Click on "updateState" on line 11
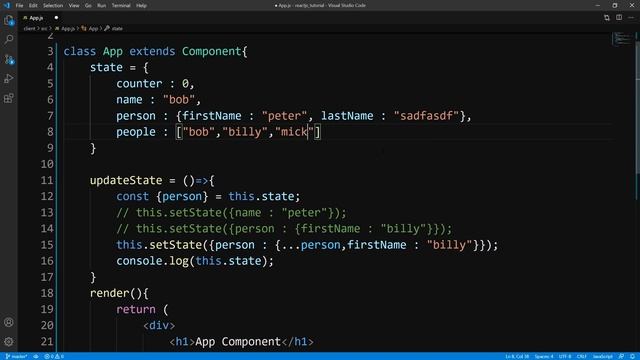640x360 pixels. tap(126, 180)
